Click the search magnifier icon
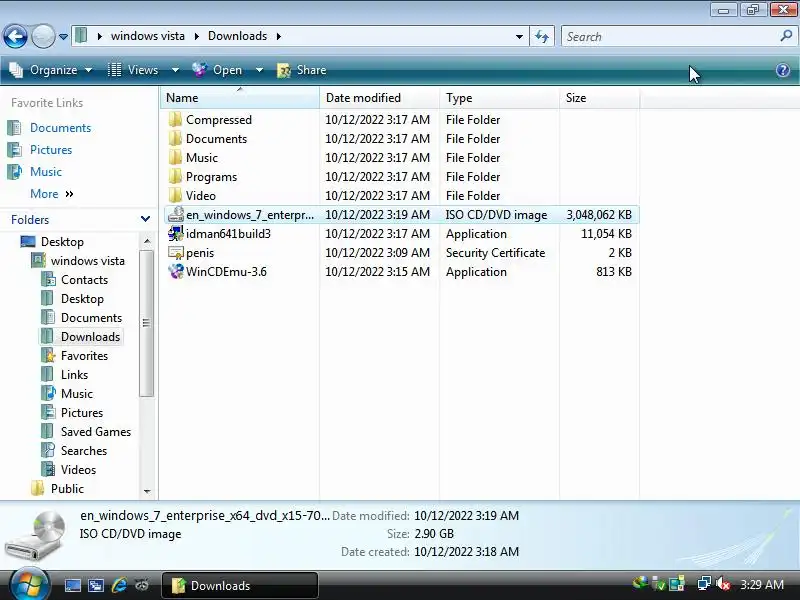 pos(786,36)
